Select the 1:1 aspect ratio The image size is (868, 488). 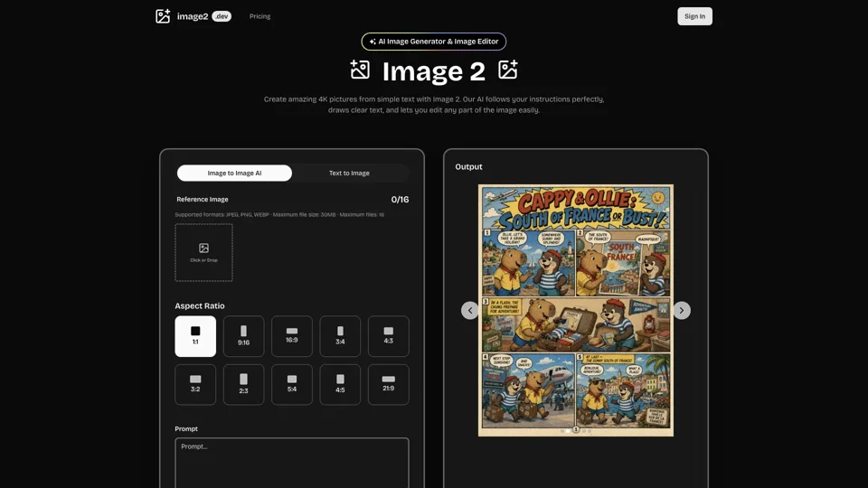[x=195, y=336]
